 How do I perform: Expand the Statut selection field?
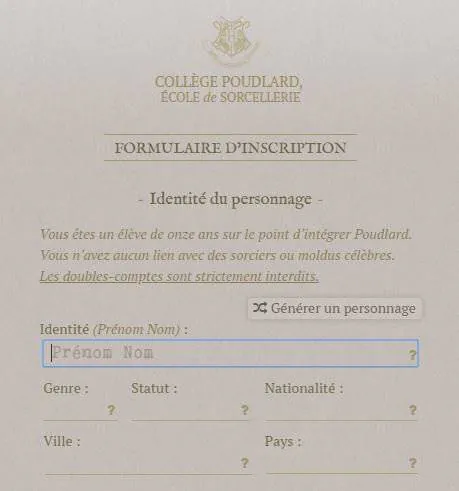[x=190, y=411]
